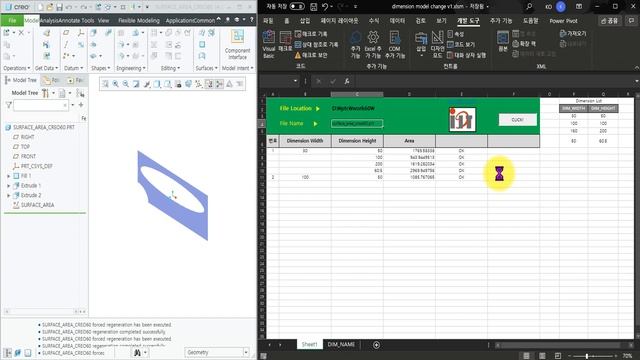The height and width of the screenshot is (360, 640).
Task: Click 코드 보기 view code
Action: 461,44
